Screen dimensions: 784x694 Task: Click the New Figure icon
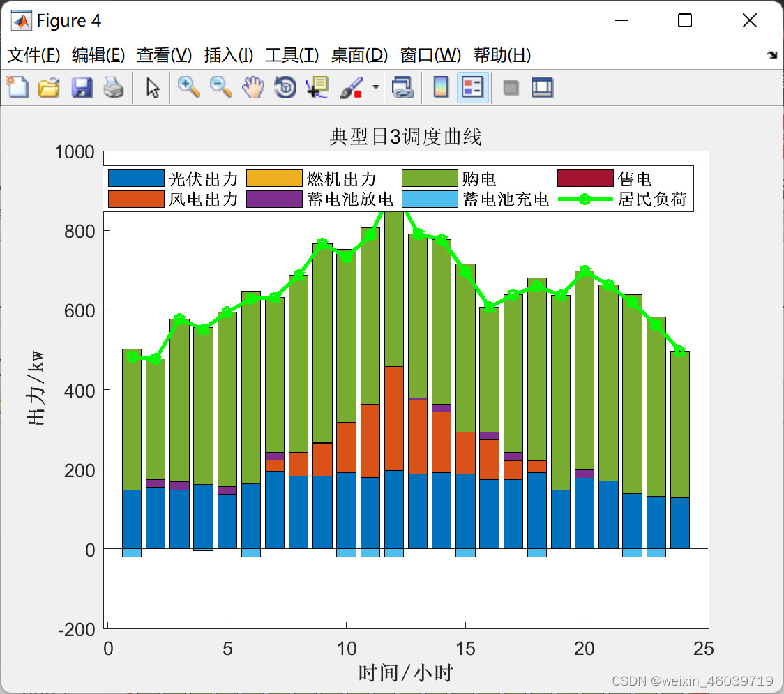[17, 87]
